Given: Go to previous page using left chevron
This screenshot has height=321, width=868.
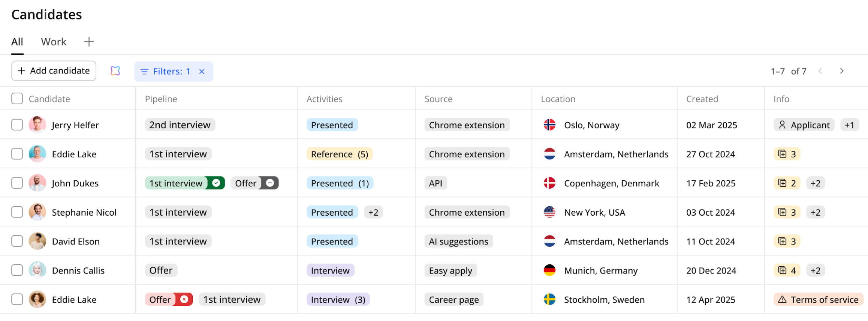Looking at the screenshot, I should (820, 71).
